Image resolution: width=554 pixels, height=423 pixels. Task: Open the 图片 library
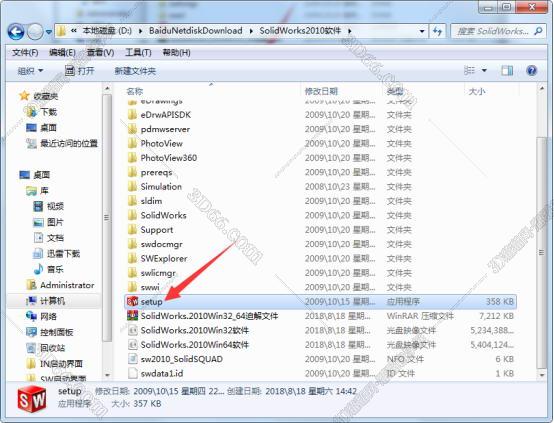[48, 222]
